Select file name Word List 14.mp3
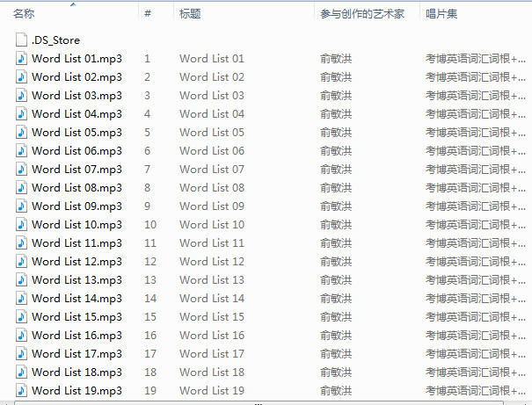 (77, 298)
